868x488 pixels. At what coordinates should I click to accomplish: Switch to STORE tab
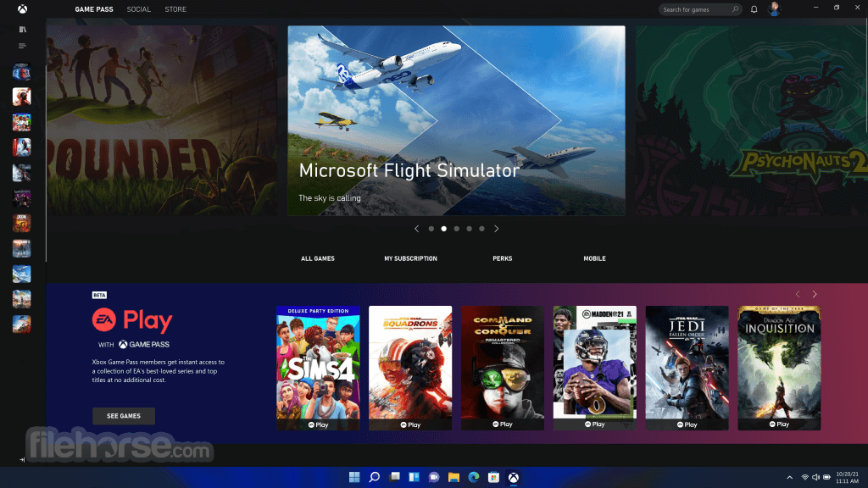[175, 9]
